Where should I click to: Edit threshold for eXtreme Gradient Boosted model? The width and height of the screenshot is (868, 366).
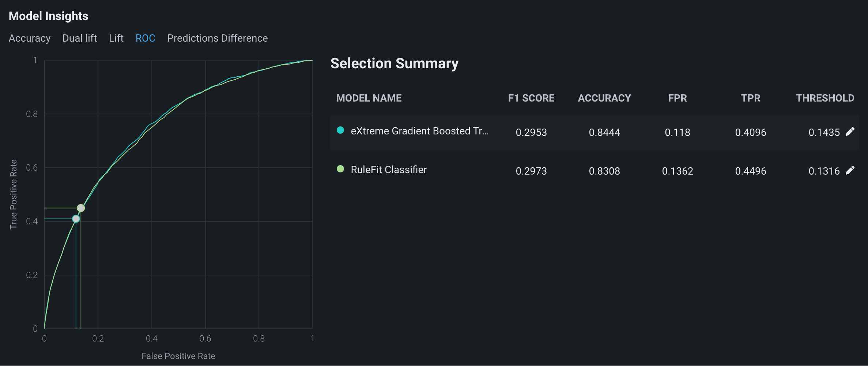(850, 131)
